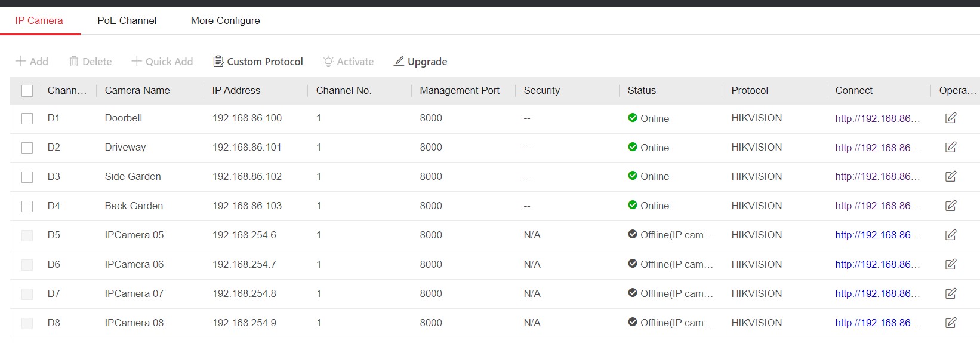Edit the Side Garden camera settings
Viewport: 980px width, 343px height.
coord(951,176)
